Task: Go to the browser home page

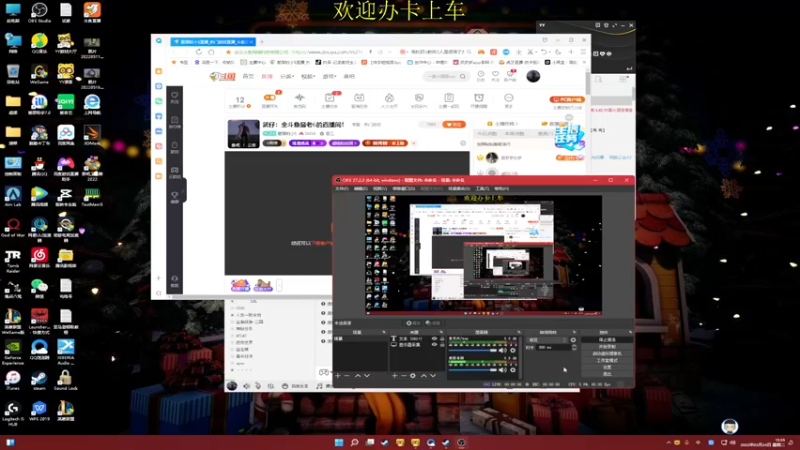Action: click(x=211, y=52)
